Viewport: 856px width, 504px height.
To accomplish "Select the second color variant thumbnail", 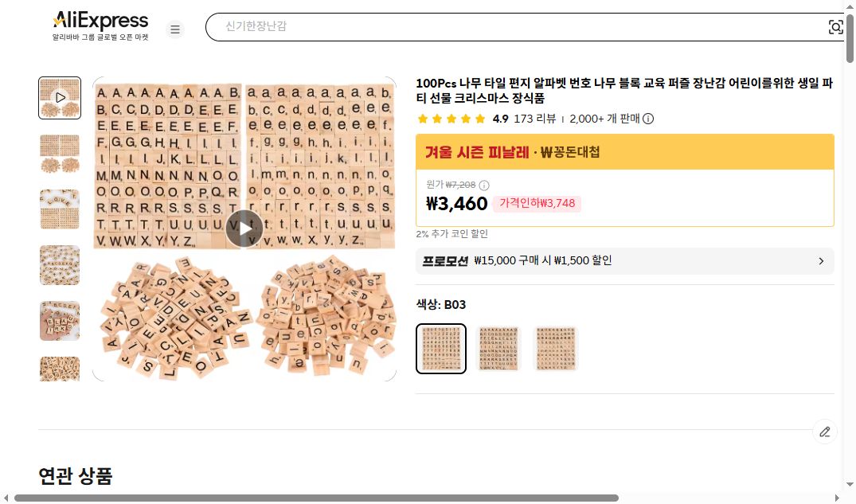I will (x=498, y=348).
